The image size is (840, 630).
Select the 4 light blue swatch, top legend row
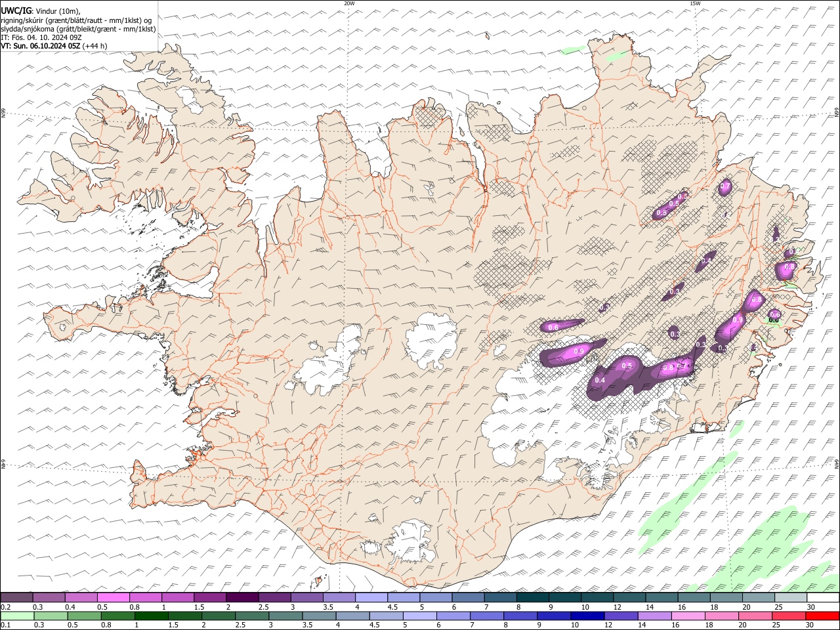[371, 597]
